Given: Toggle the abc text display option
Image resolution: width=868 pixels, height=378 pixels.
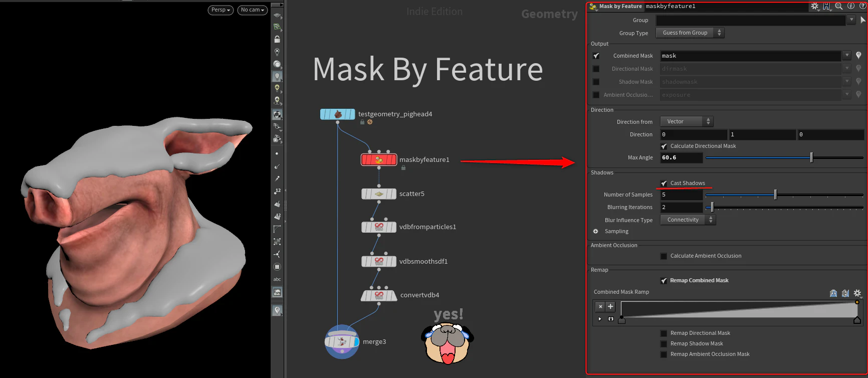Looking at the screenshot, I should pyautogui.click(x=277, y=279).
